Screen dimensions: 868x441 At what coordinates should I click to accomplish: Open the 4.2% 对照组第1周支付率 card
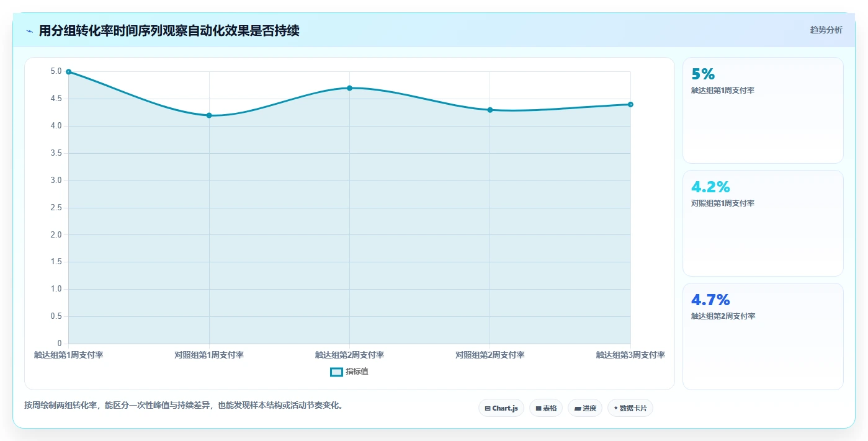click(763, 223)
